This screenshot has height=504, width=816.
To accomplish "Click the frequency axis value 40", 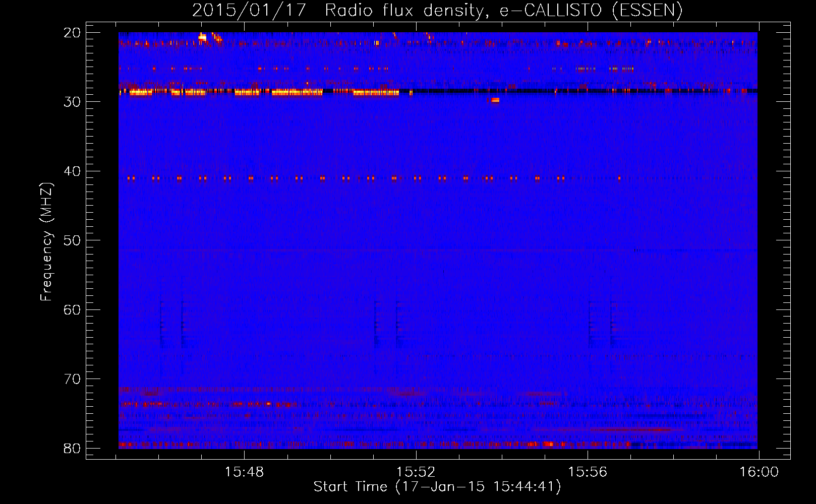I will [73, 171].
